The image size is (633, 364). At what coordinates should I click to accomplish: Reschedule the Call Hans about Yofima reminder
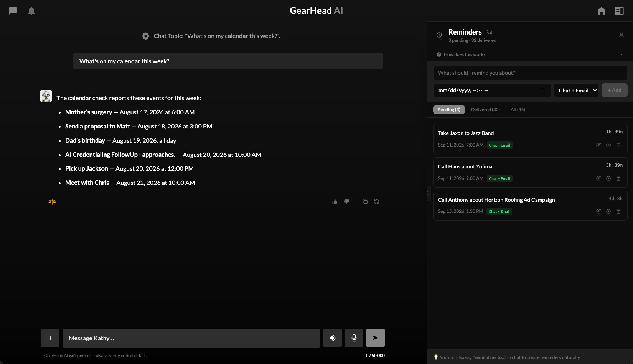coord(608,178)
